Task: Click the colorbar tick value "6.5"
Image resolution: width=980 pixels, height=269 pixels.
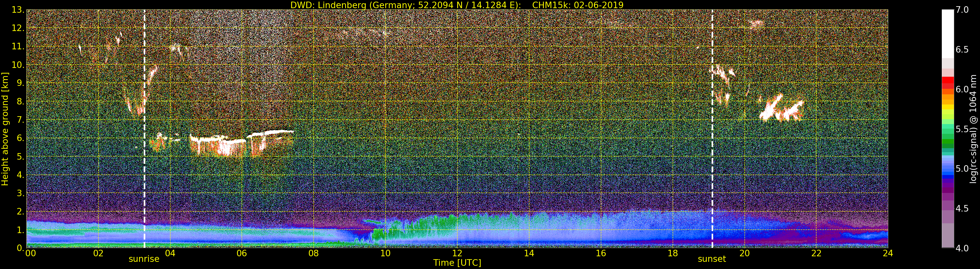Action: click(962, 50)
